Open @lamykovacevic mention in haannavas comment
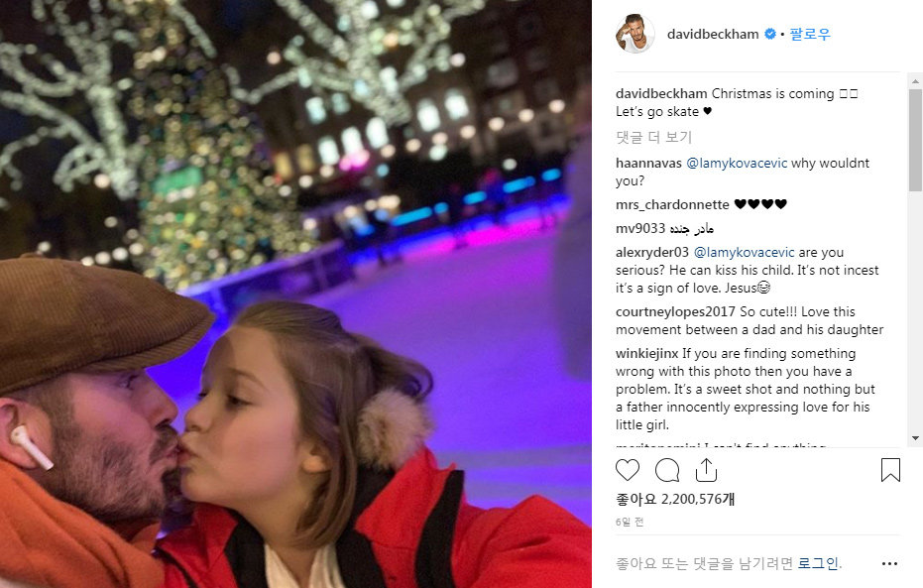This screenshot has width=923, height=588. pos(737,163)
